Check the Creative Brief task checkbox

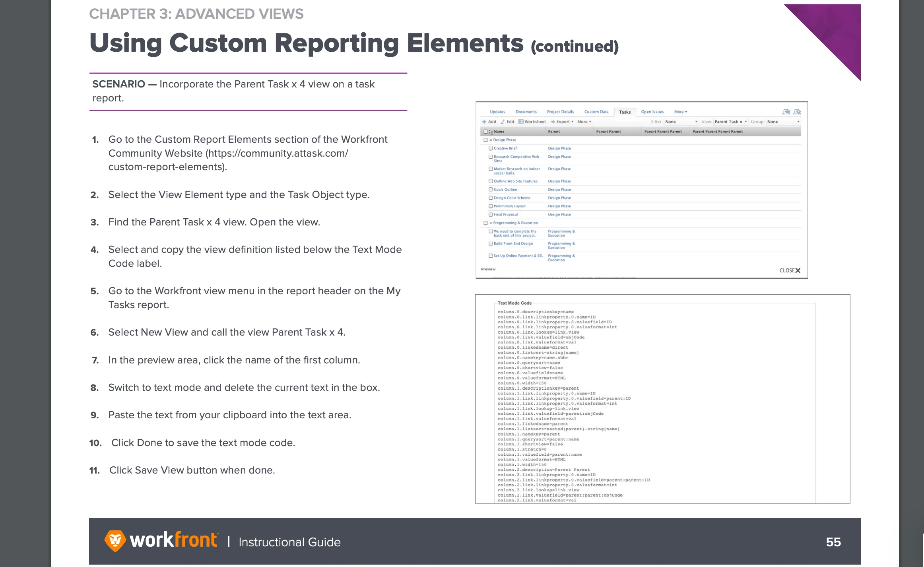[x=491, y=148]
